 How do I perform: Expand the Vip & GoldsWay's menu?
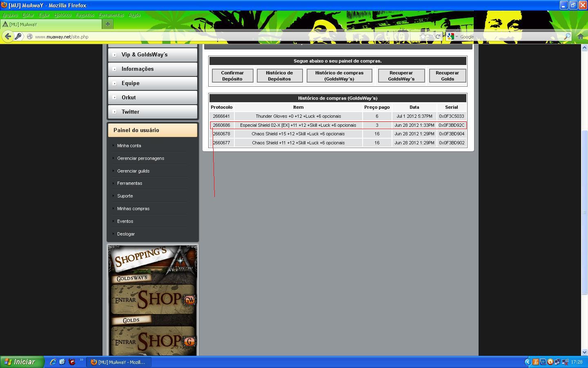pyautogui.click(x=152, y=54)
